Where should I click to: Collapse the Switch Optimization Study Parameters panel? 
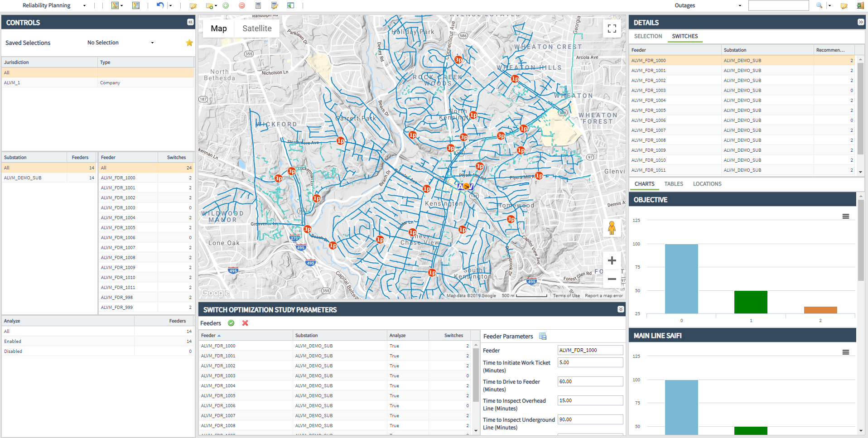(x=621, y=309)
